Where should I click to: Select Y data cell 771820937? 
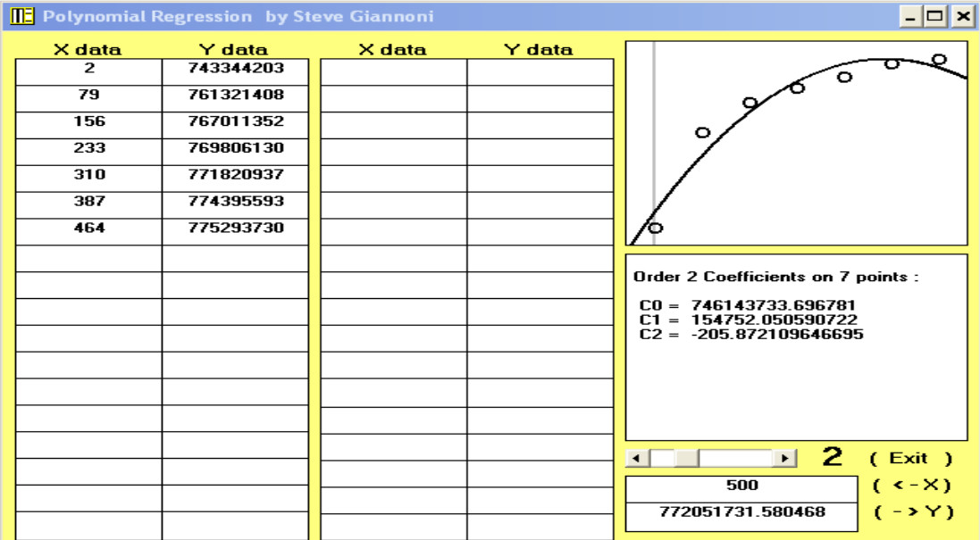[x=236, y=179]
